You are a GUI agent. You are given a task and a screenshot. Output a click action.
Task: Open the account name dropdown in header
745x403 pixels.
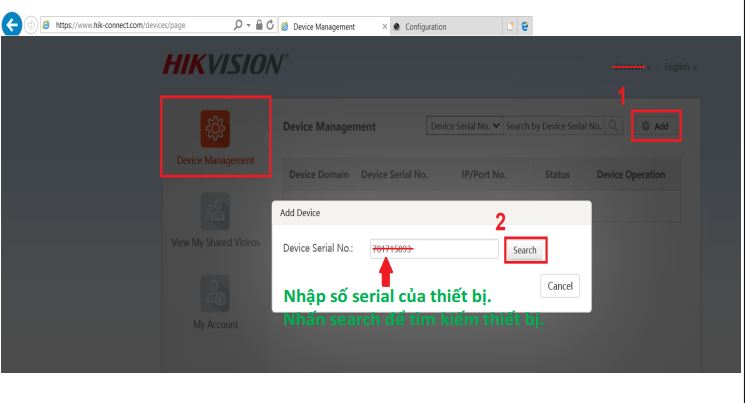631,67
